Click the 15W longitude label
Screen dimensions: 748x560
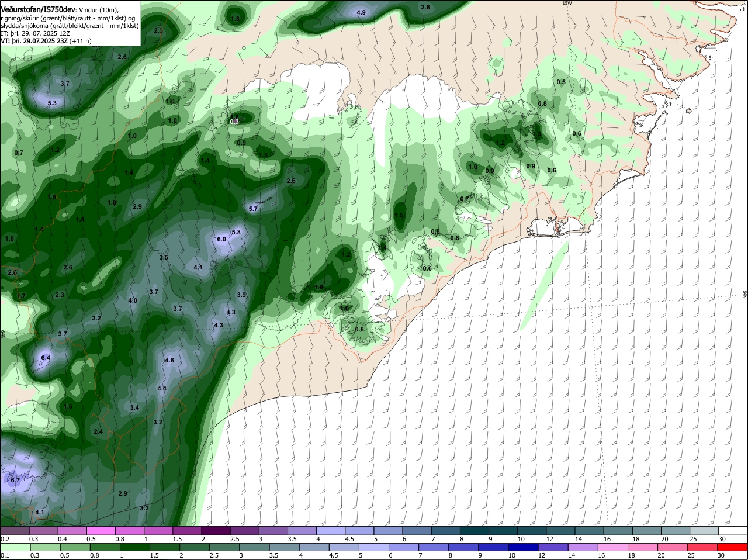[x=566, y=3]
